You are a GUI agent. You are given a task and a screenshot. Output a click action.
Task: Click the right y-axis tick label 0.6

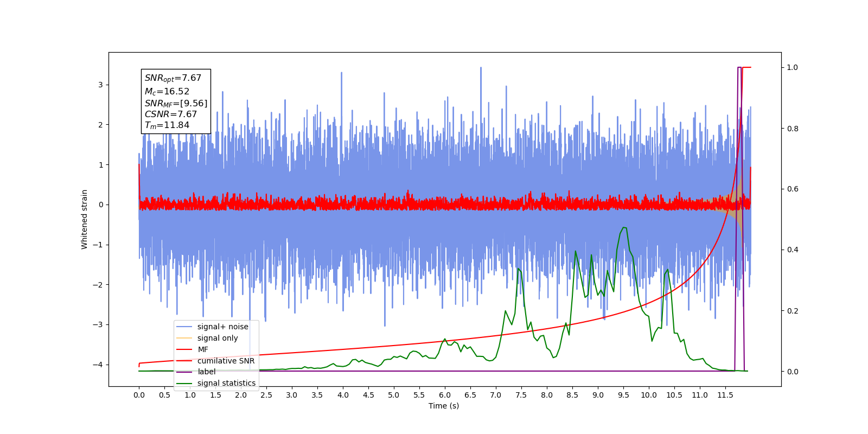click(x=793, y=189)
